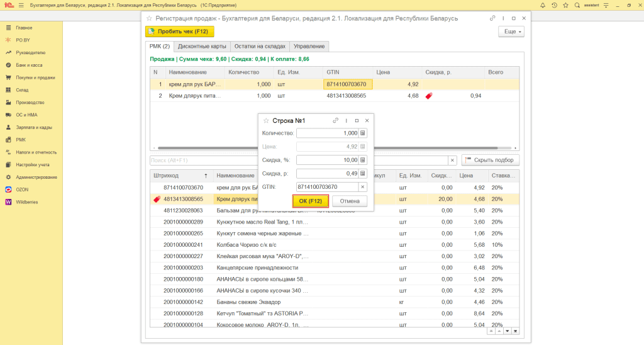
Task: Open Настройки учета section
Action: pyautogui.click(x=33, y=165)
